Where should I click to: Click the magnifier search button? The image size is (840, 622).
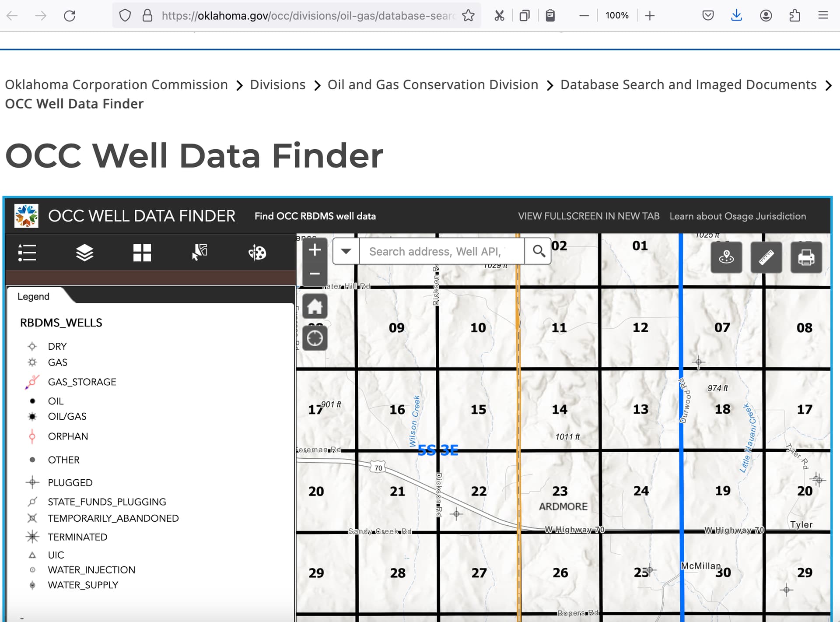coord(539,251)
